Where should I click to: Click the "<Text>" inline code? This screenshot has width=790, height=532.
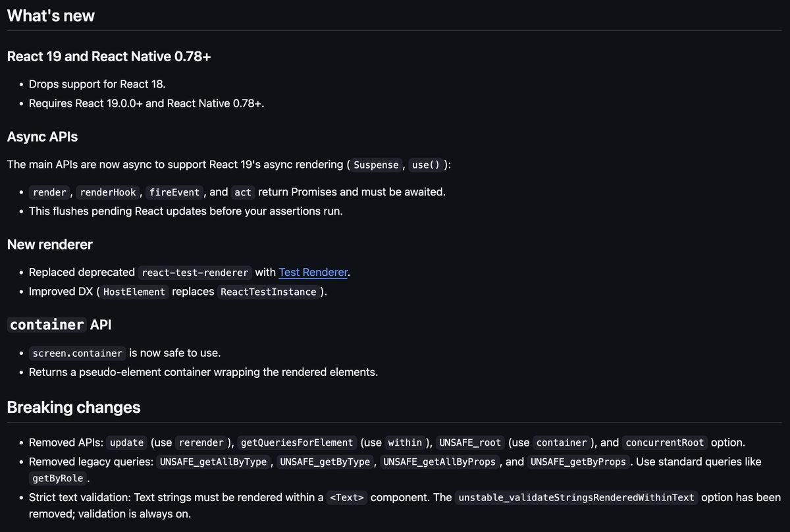346,498
